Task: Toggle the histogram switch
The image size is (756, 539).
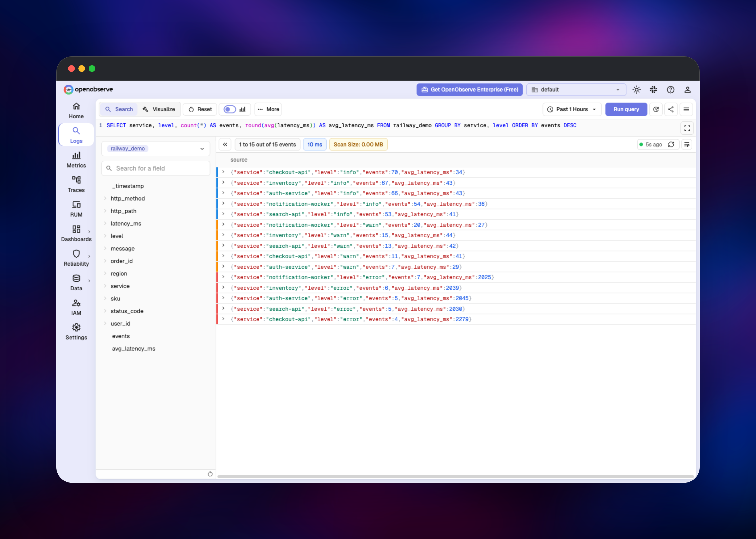Action: [x=230, y=109]
